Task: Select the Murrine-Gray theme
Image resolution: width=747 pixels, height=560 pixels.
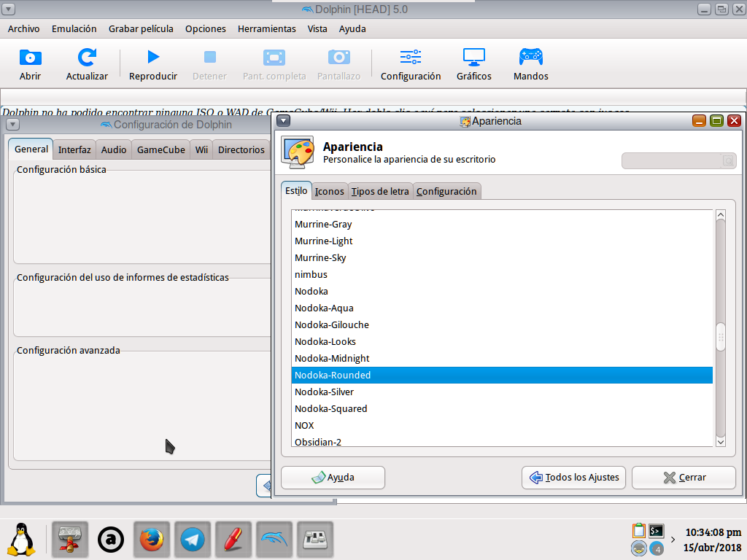Action: 502,225
